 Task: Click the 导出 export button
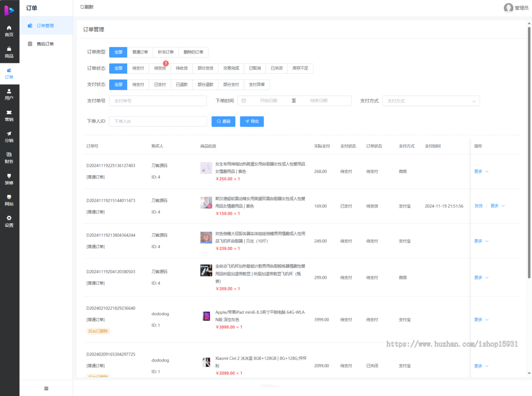click(x=252, y=122)
